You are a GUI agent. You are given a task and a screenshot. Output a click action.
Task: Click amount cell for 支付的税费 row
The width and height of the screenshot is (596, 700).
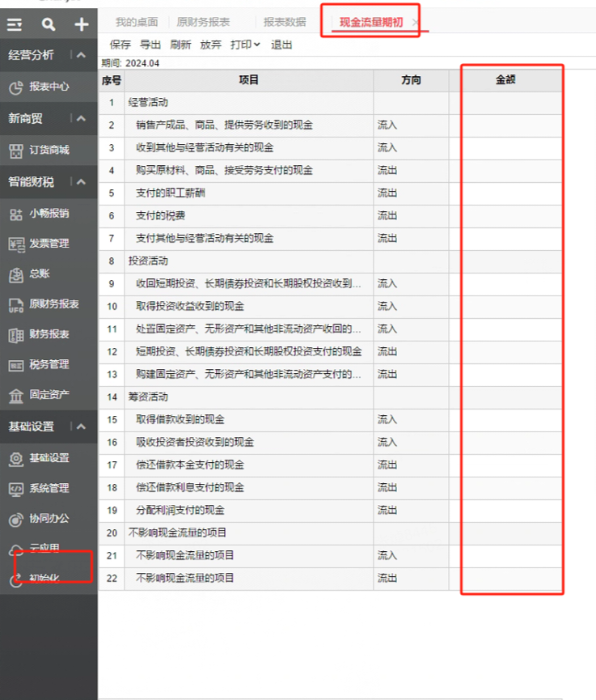[505, 216]
